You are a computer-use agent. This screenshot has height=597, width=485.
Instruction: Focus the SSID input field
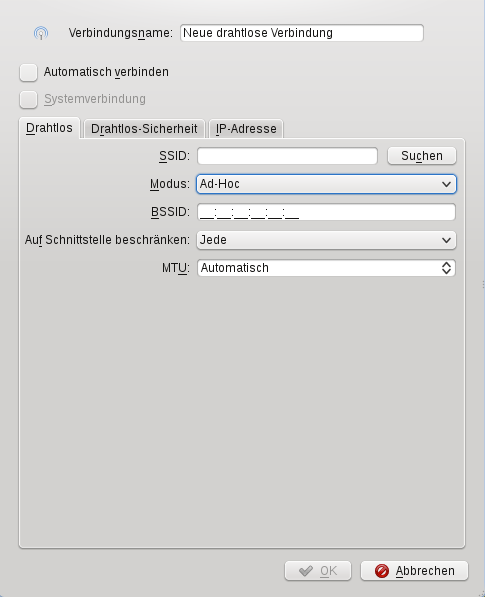287,156
